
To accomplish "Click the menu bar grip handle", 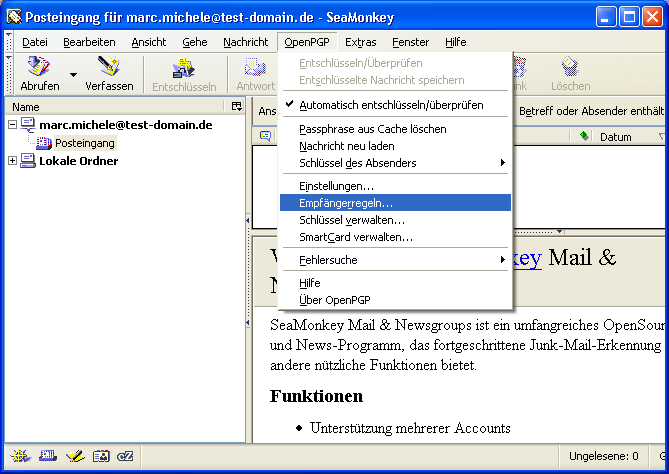I will tap(9, 41).
